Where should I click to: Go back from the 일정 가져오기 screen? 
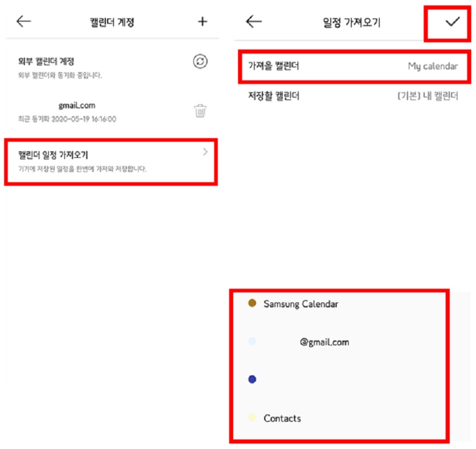pyautogui.click(x=253, y=21)
